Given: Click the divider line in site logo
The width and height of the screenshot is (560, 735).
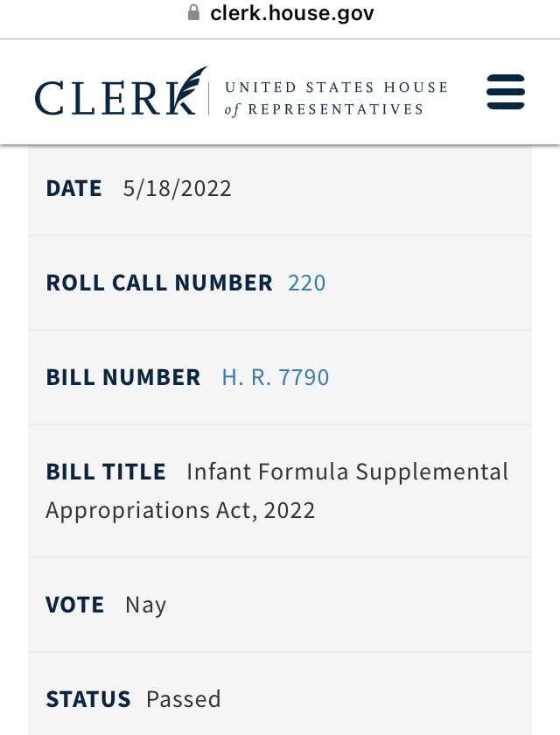Looking at the screenshot, I should click(x=209, y=98).
